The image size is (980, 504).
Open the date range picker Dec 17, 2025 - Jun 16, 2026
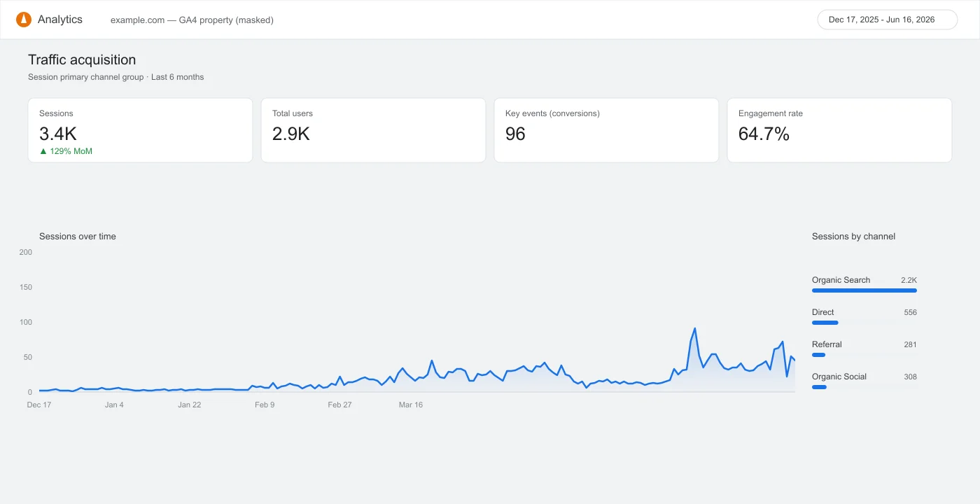point(887,20)
